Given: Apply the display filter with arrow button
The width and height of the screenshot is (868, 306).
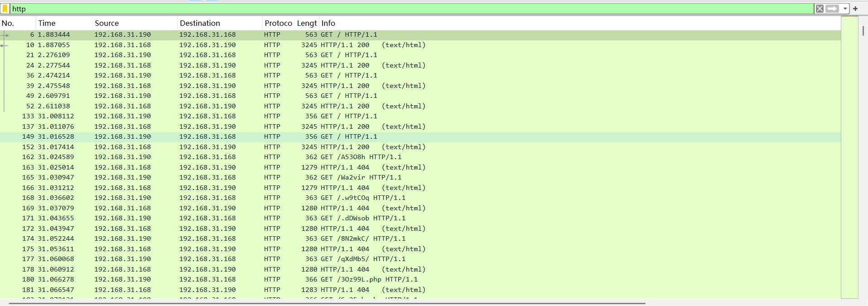Looking at the screenshot, I should pyautogui.click(x=832, y=9).
